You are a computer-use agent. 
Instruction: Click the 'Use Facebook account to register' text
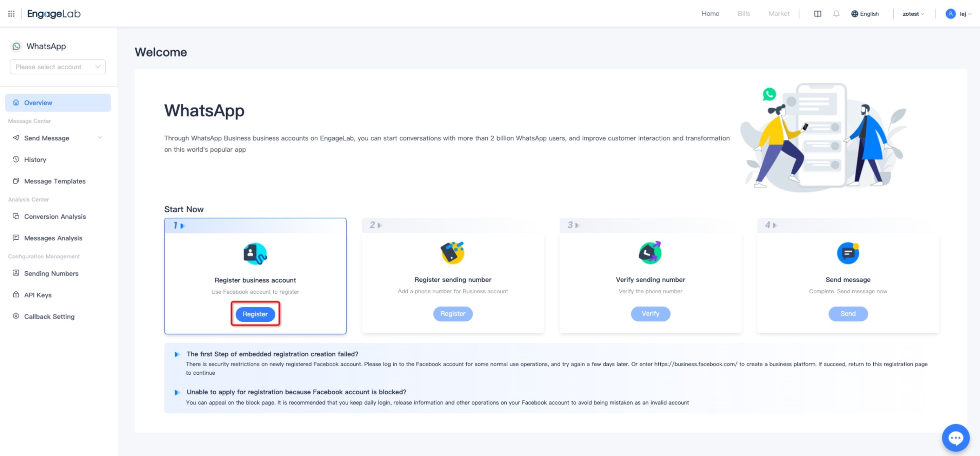click(x=255, y=292)
